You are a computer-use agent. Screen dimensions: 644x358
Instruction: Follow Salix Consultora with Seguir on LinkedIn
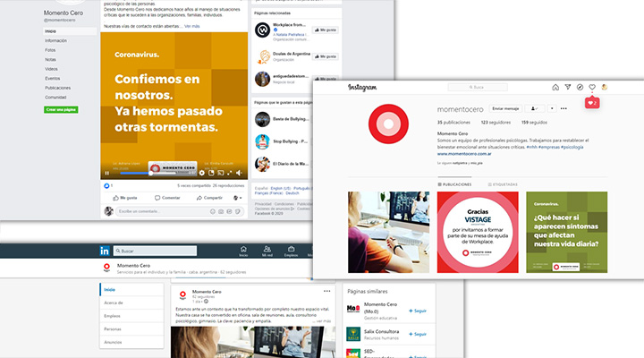pos(418,334)
